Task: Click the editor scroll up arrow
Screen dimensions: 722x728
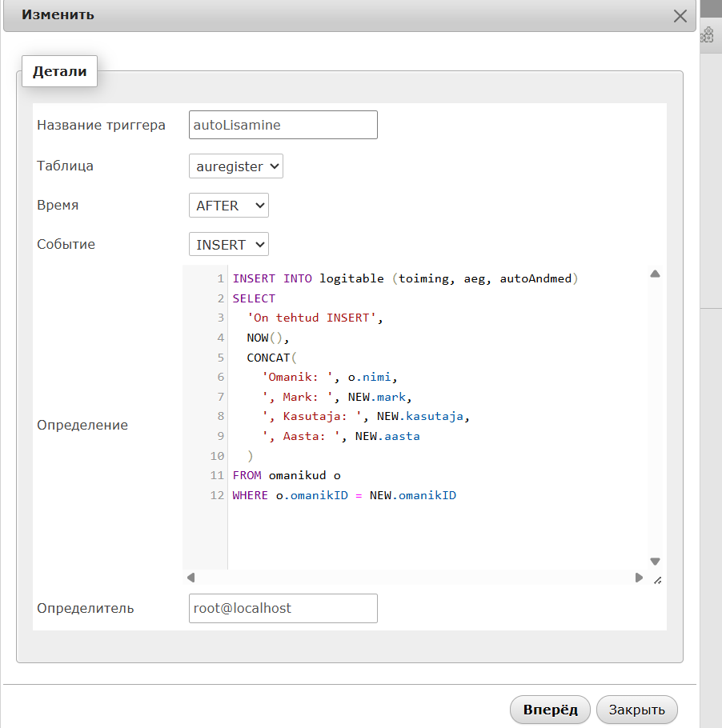Action: click(x=655, y=274)
